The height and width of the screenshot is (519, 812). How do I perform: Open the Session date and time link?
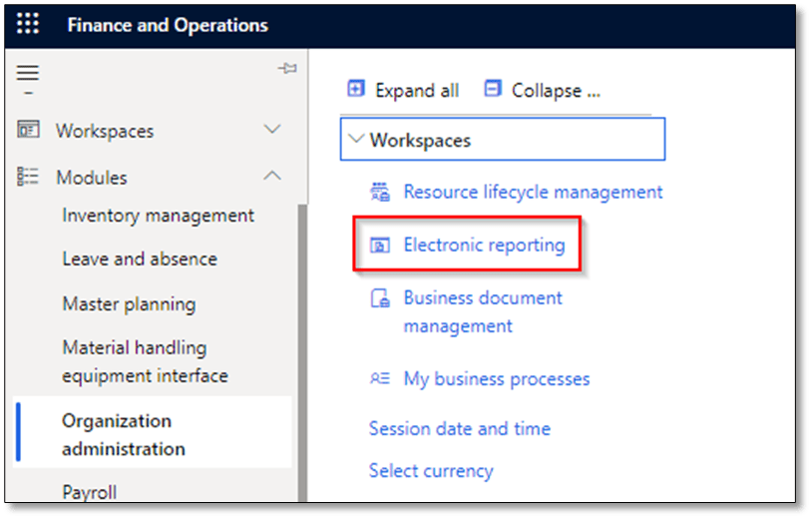(x=459, y=428)
